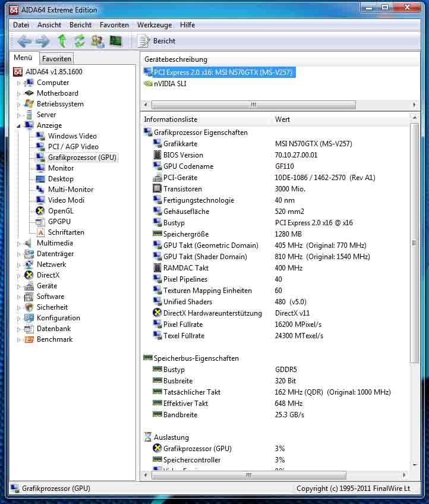
Task: Open the Bericht report button
Action: tap(156, 41)
